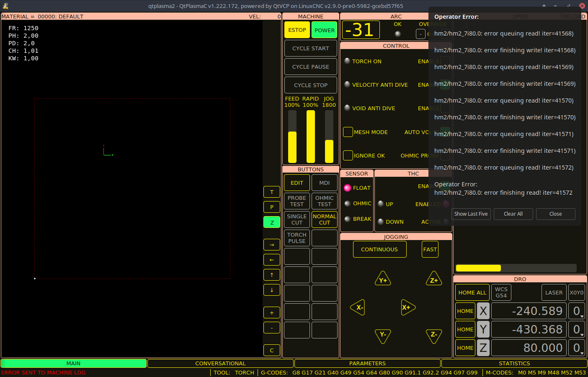The height and width of the screenshot is (377, 588).
Task: Pan preview left with arrow button
Action: (272, 260)
